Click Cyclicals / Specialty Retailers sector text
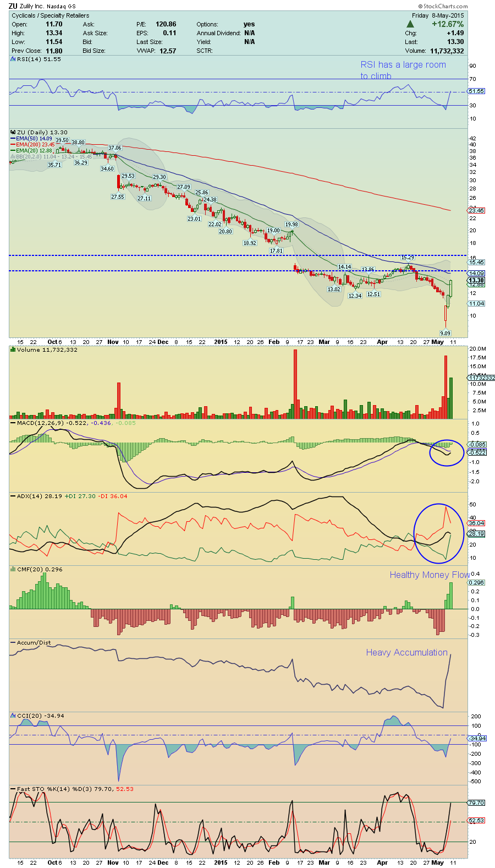The height and width of the screenshot is (868, 495). click(x=51, y=15)
